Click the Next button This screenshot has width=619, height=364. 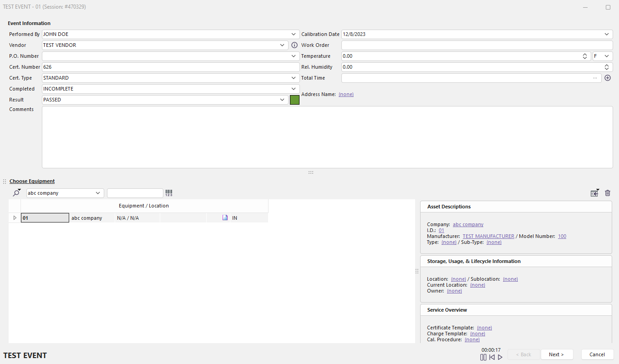556,354
